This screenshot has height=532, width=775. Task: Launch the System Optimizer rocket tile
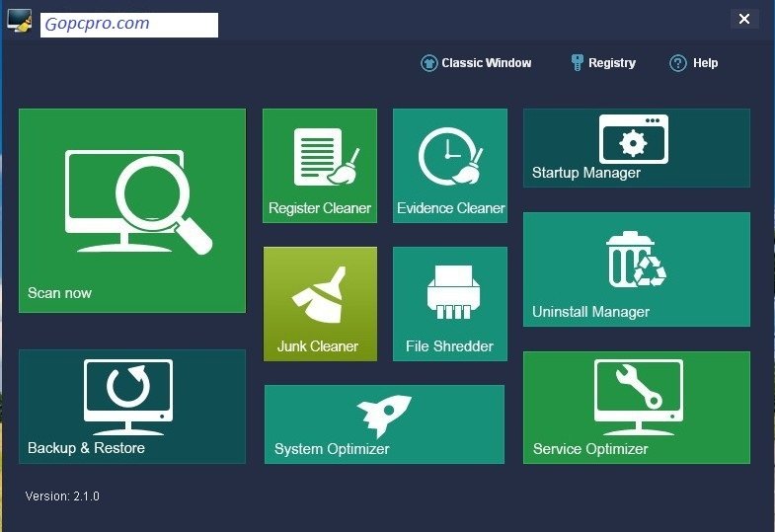(x=384, y=424)
